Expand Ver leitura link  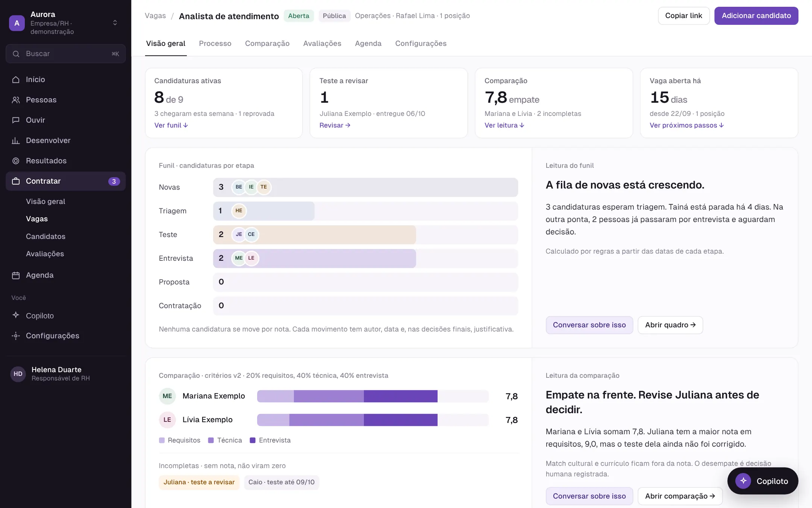(x=504, y=125)
